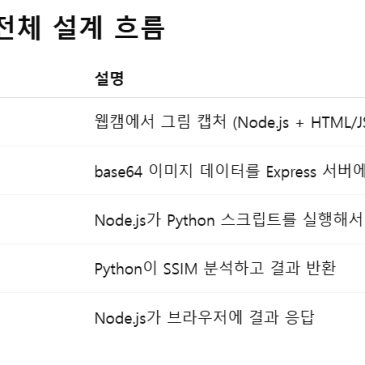Click the word "브라우저에"

click(204, 317)
